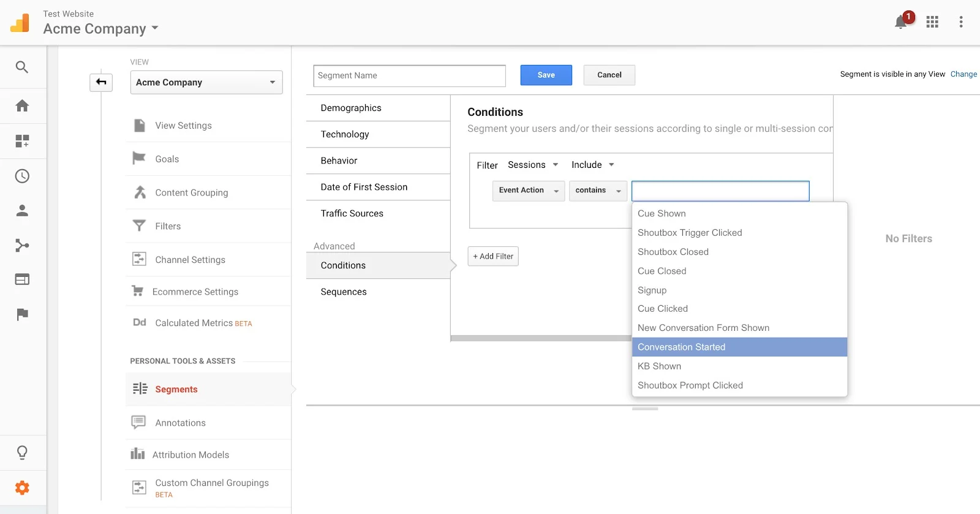Click the Change visibility link
The image size is (980, 514).
(963, 74)
